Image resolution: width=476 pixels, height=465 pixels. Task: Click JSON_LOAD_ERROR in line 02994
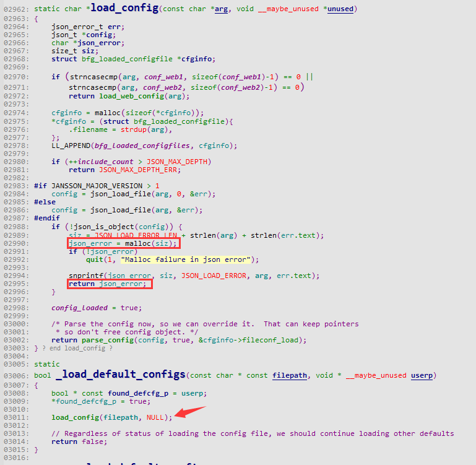(x=214, y=276)
